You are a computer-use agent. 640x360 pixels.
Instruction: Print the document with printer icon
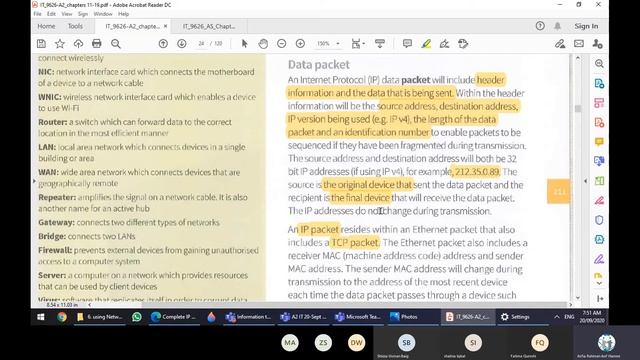[x=97, y=44]
